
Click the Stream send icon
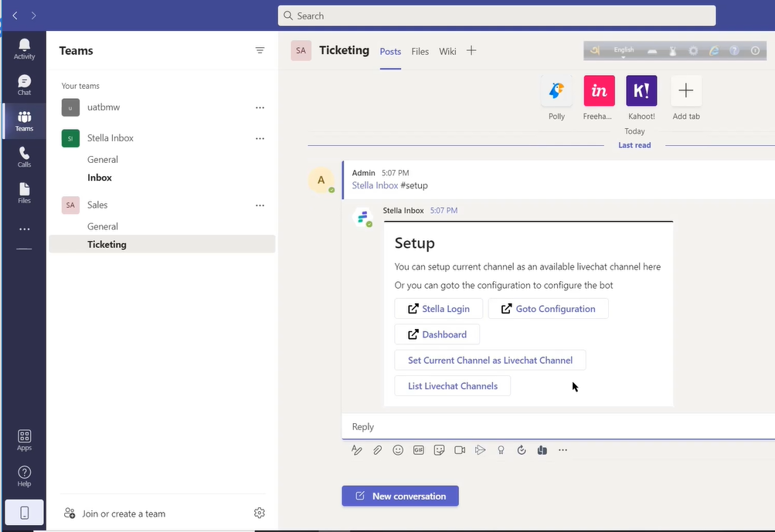click(x=480, y=450)
